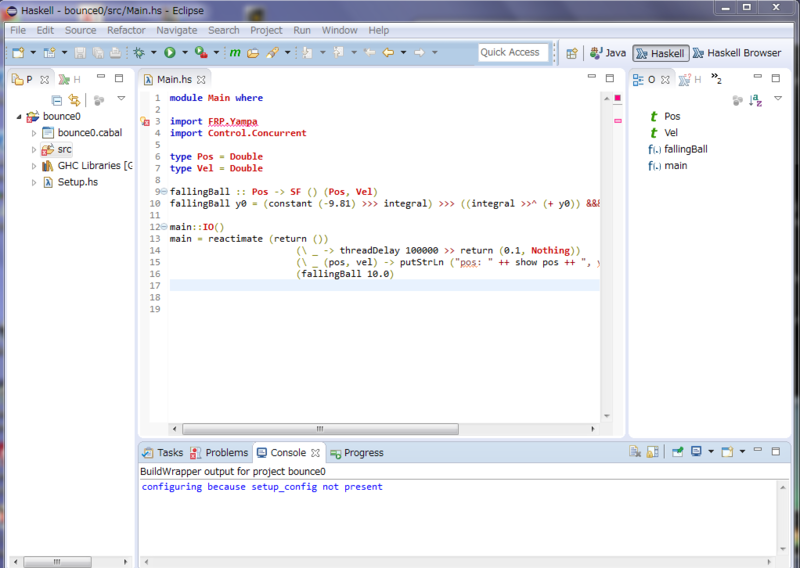Open the Project menu
The image size is (800, 568).
pyautogui.click(x=266, y=30)
